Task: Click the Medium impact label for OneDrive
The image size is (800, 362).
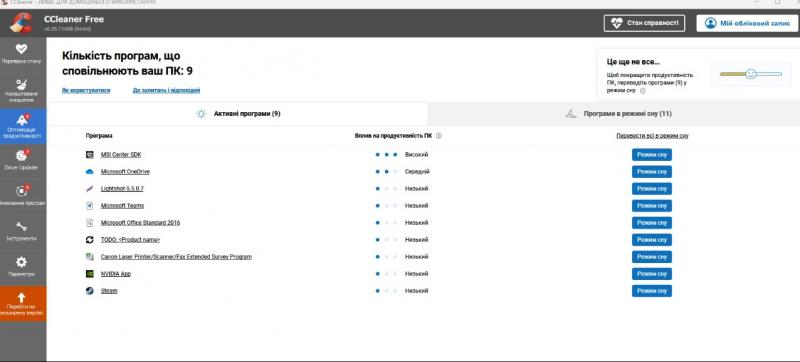Action: click(417, 172)
